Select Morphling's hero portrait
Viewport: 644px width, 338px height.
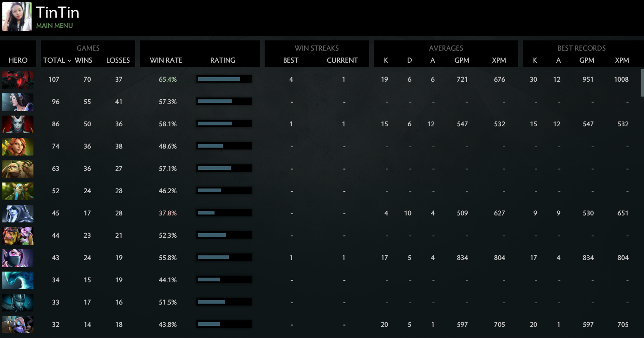point(18,280)
